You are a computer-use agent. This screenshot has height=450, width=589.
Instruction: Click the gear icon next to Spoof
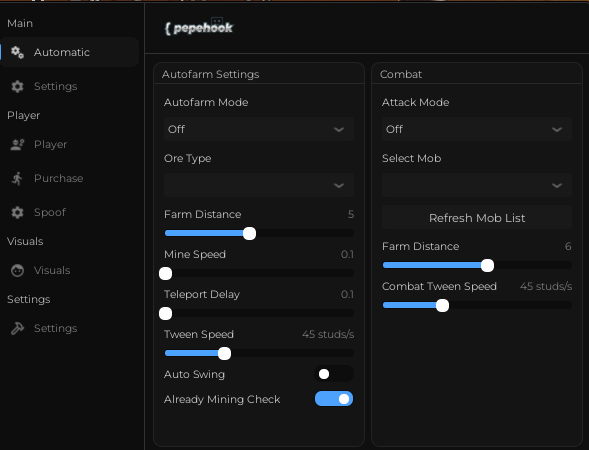click(17, 212)
